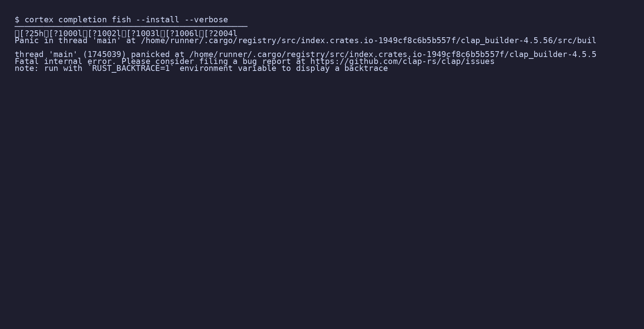Click the '[?1002l' escape sequence
Image resolution: width=644 pixels, height=329 pixels.
[104, 34]
